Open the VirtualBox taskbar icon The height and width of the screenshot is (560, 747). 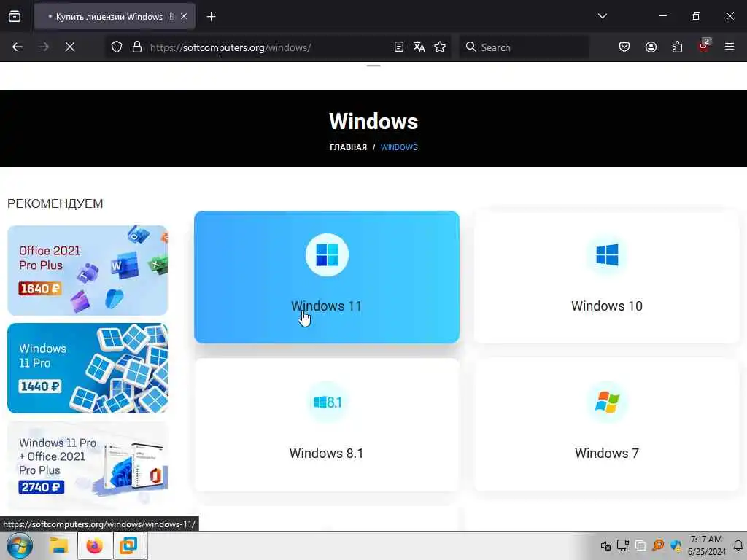click(128, 545)
